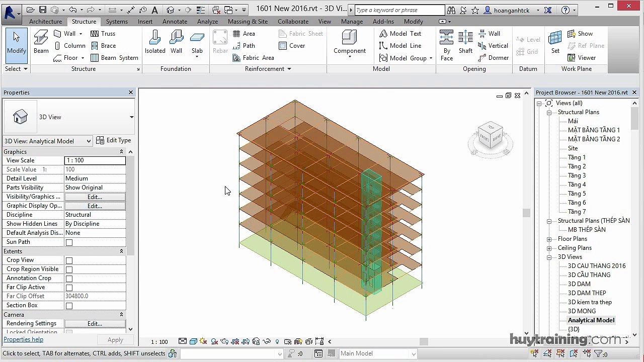This screenshot has width=644, height=362.
Task: Click the Set work plane tool
Action: [555, 42]
